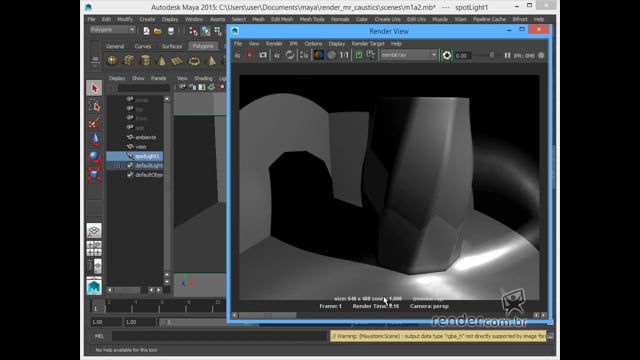Activate the Rotate tool sphere icon
Screen dimensions: 640x360
[x=94, y=157]
